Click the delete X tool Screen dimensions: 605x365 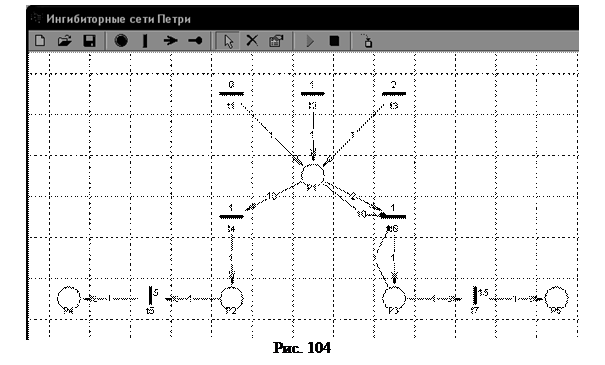point(252,41)
